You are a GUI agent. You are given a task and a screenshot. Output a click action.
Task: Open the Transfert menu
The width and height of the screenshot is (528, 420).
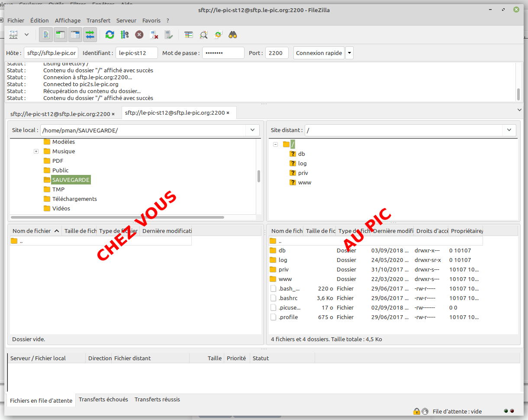coord(98,20)
